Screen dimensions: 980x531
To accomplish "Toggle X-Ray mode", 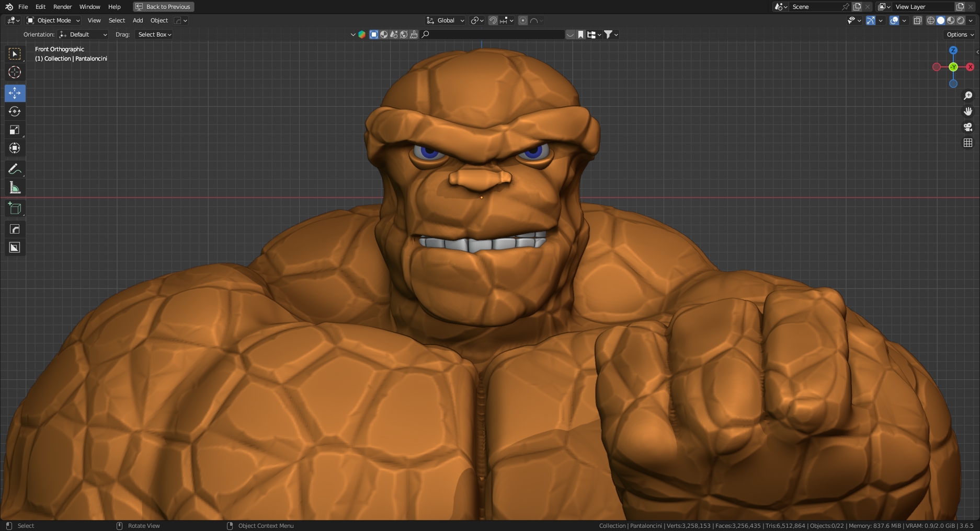I will (917, 20).
